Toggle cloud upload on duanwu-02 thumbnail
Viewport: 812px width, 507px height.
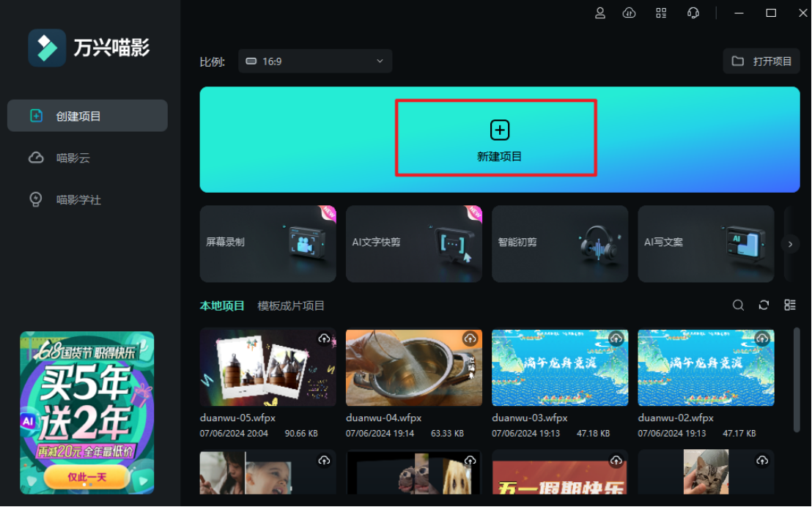click(x=762, y=338)
